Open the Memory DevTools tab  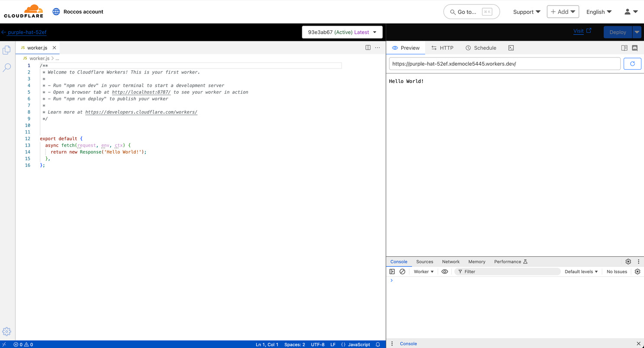click(x=477, y=262)
